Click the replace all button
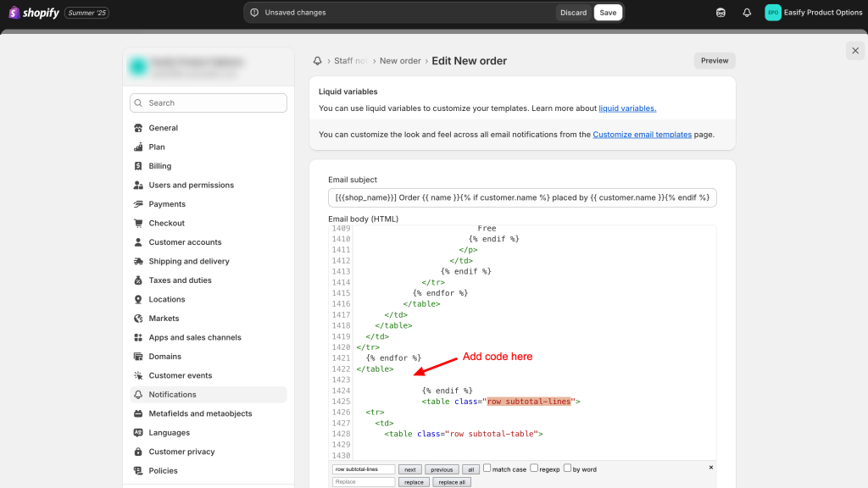 click(452, 482)
